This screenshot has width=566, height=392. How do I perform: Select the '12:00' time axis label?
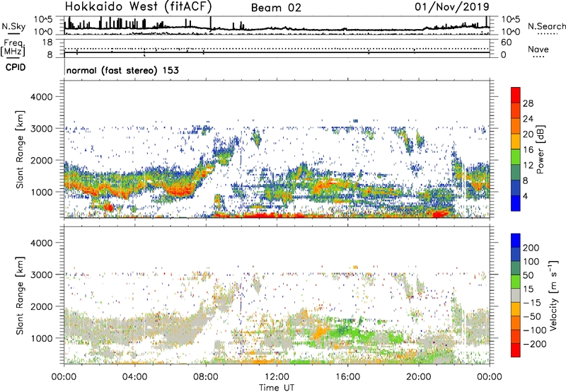(x=277, y=377)
